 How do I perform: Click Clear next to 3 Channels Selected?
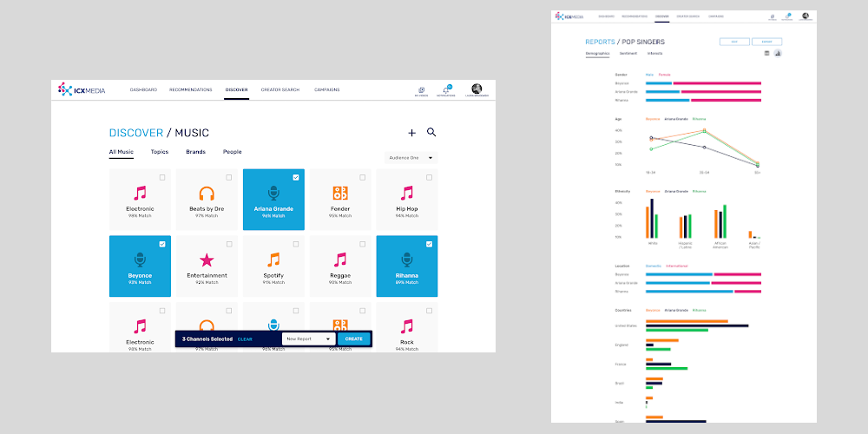pos(245,339)
